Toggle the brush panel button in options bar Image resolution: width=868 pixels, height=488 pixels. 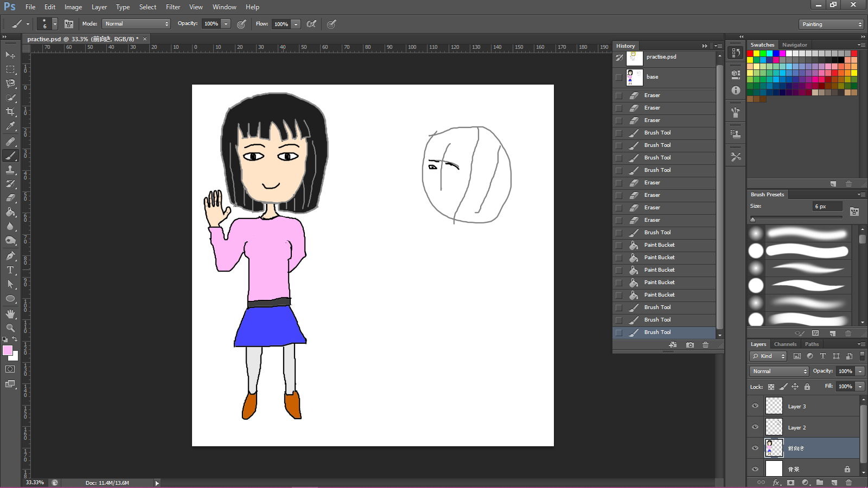tap(69, 24)
